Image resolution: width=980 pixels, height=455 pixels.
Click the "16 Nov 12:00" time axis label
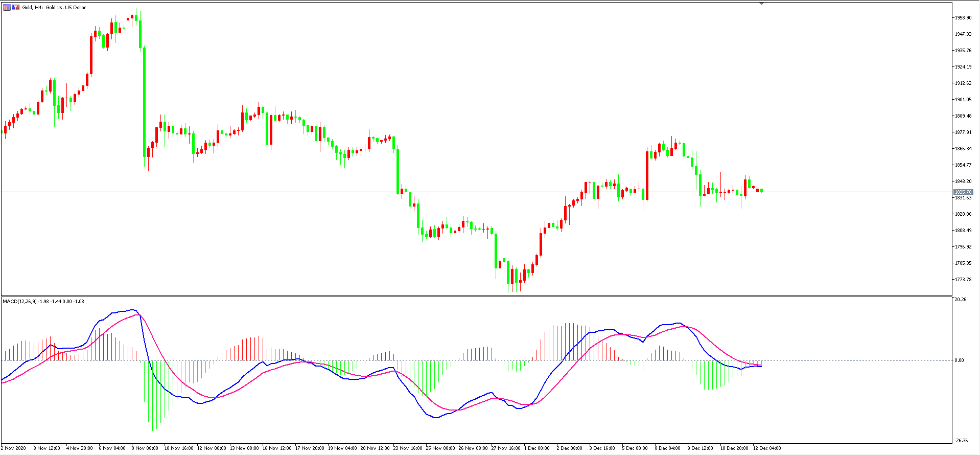[277, 448]
